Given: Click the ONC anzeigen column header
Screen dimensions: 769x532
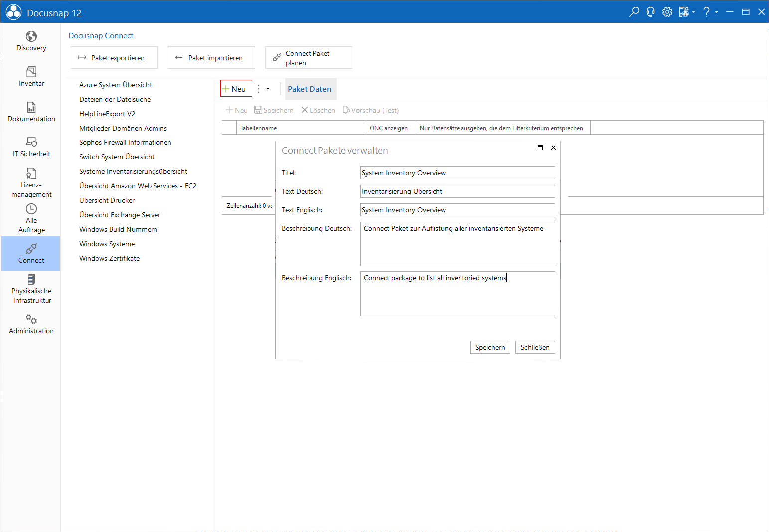Looking at the screenshot, I should [391, 128].
